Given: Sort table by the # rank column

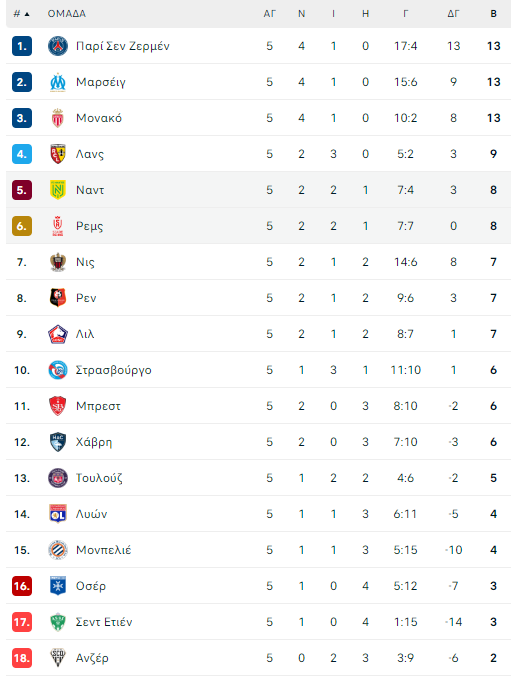Looking at the screenshot, I should pyautogui.click(x=21, y=14).
